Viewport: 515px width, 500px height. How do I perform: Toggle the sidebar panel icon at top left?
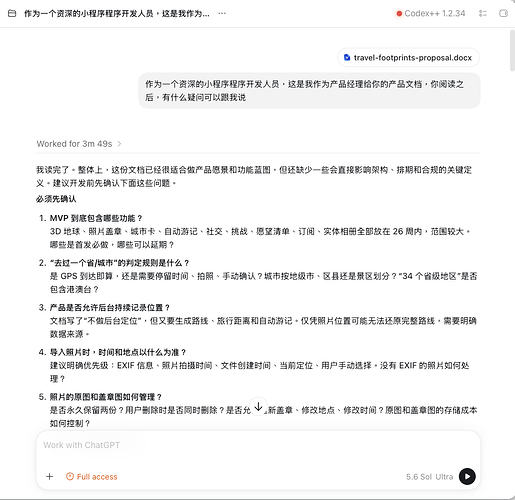click(12, 14)
